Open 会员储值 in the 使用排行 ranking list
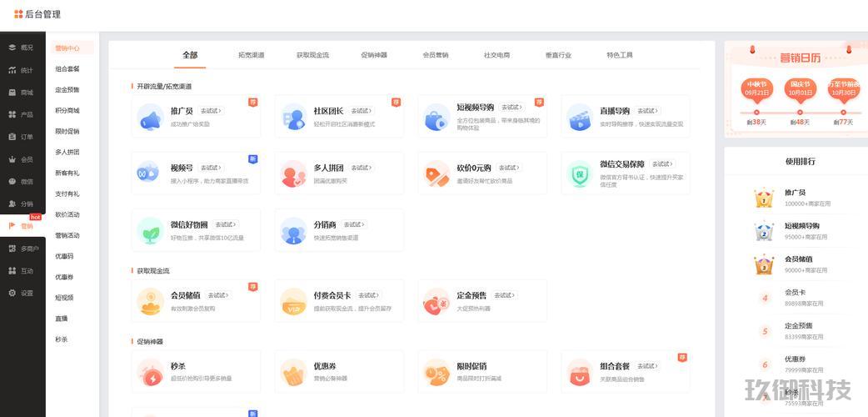 pos(799,259)
